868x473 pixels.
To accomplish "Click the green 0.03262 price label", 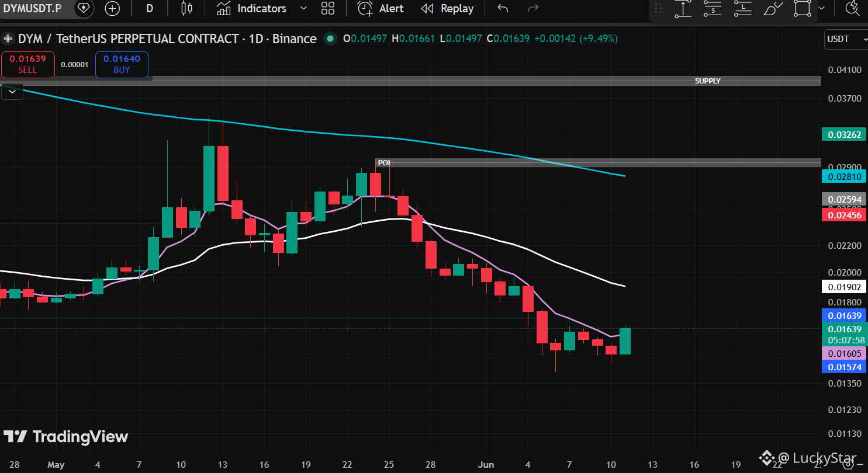I will click(844, 134).
